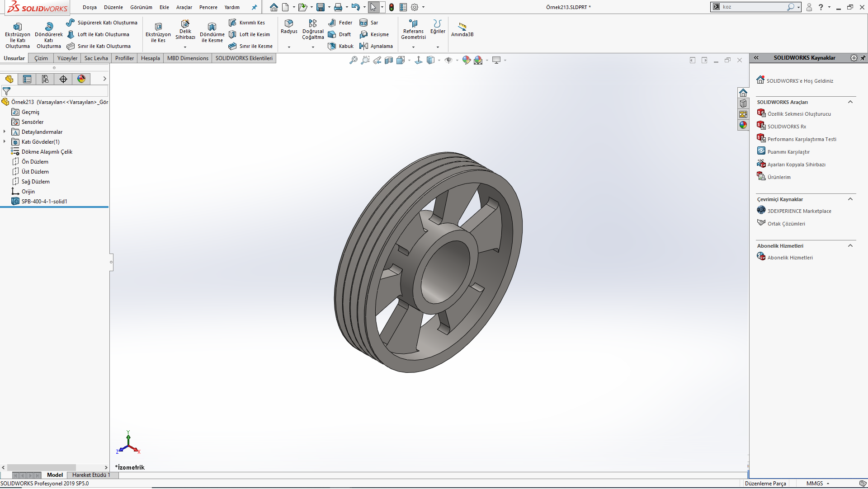Click the Kıvrımlı Kes tool

pyautogui.click(x=247, y=23)
